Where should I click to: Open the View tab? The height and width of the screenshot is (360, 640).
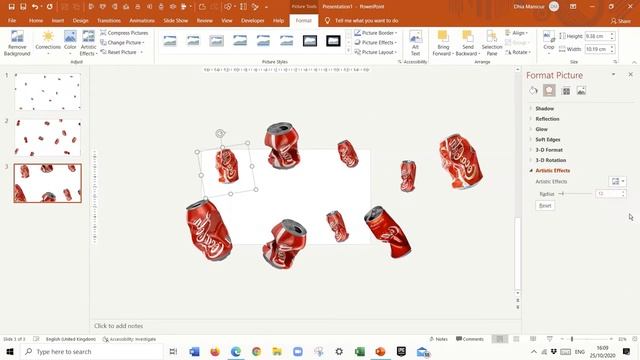pyautogui.click(x=227, y=20)
